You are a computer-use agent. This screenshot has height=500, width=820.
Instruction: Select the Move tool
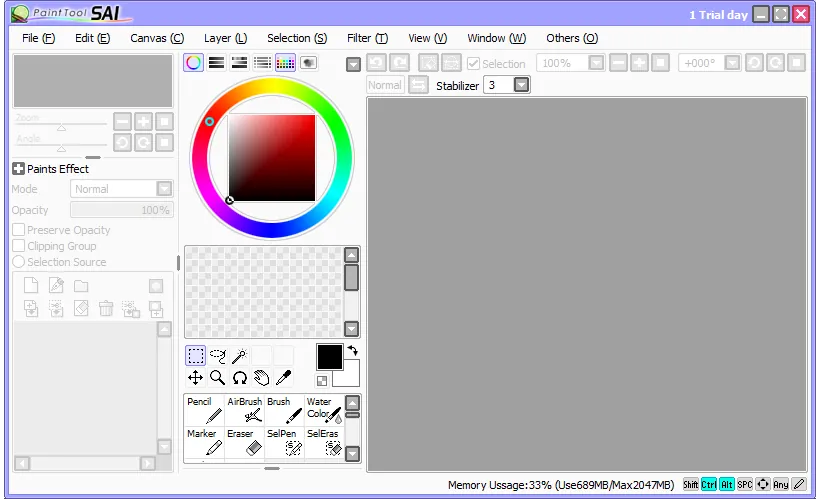pyautogui.click(x=196, y=378)
